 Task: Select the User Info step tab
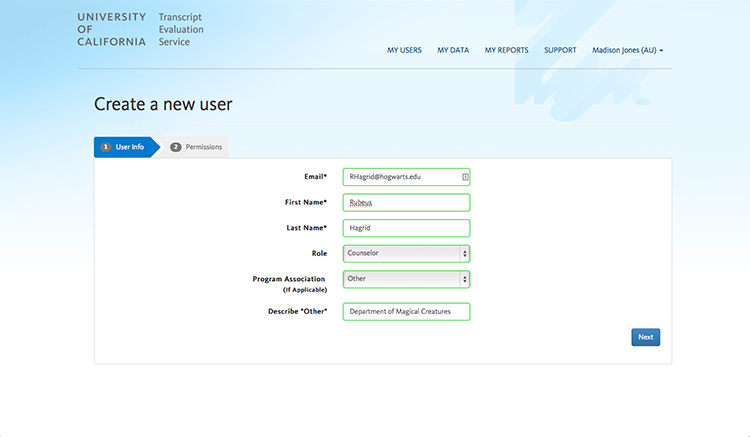click(127, 147)
